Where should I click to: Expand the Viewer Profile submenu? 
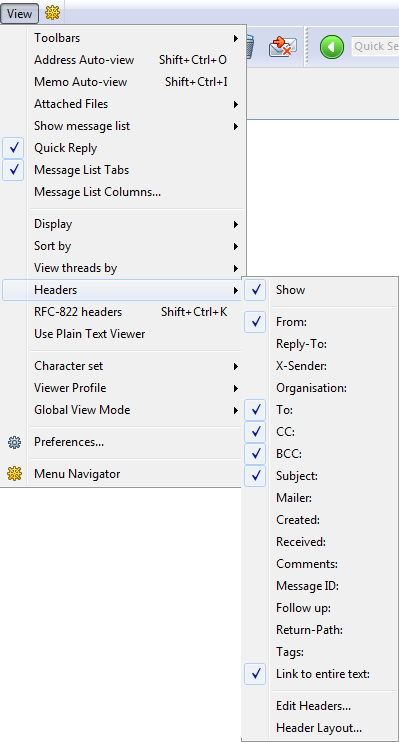coord(123,388)
